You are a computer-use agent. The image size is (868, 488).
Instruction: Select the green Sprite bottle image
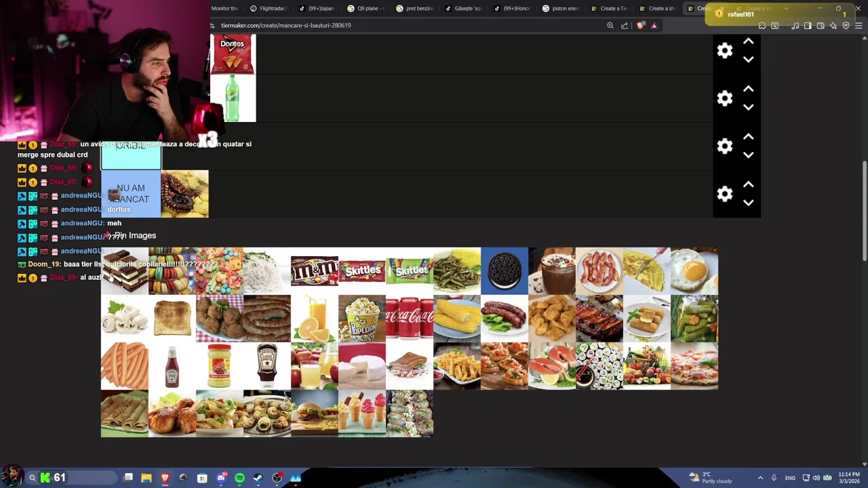(x=233, y=98)
